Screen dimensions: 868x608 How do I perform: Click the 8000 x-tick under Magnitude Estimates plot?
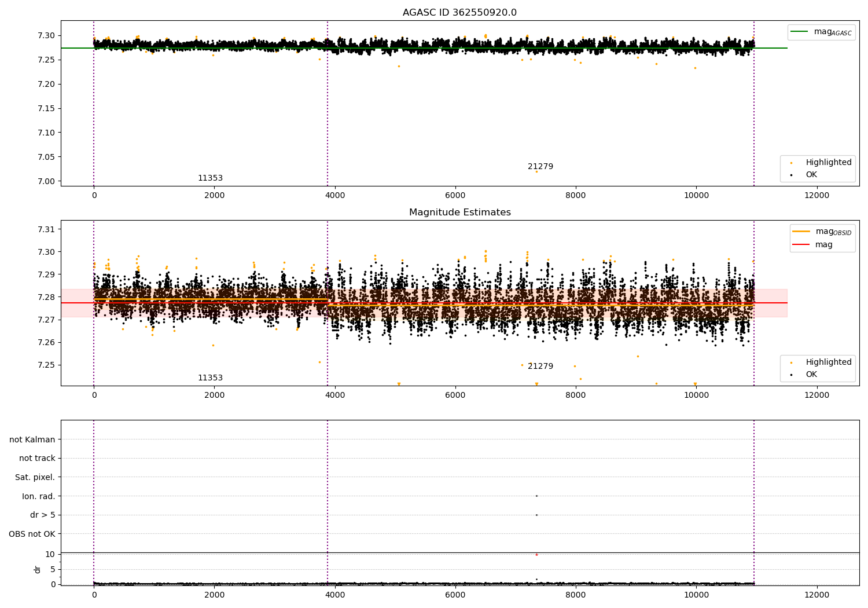pyautogui.click(x=576, y=395)
